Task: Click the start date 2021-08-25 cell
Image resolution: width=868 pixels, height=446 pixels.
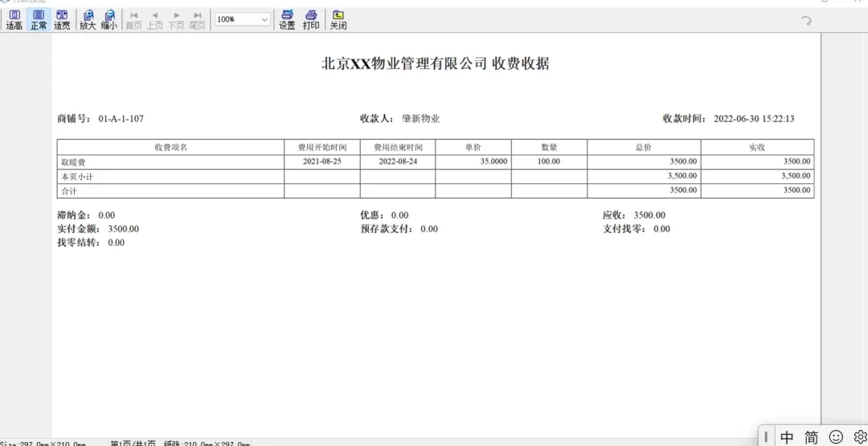Action: [322, 162]
